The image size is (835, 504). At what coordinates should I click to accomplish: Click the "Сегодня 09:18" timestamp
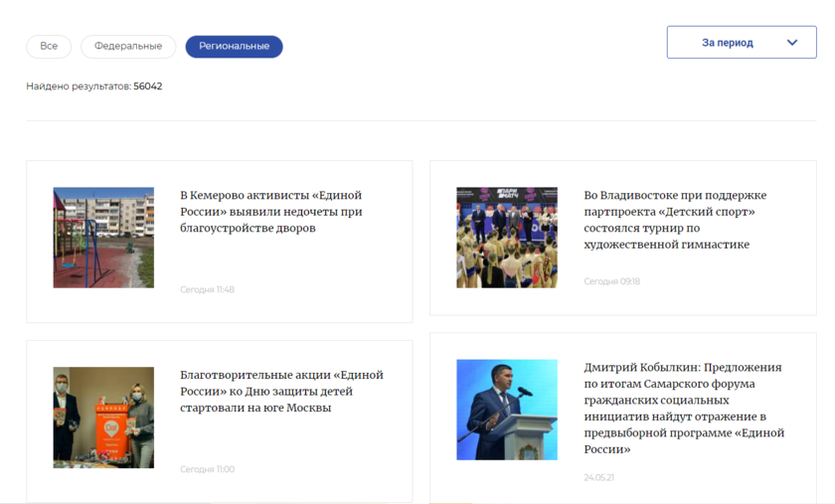coord(611,281)
